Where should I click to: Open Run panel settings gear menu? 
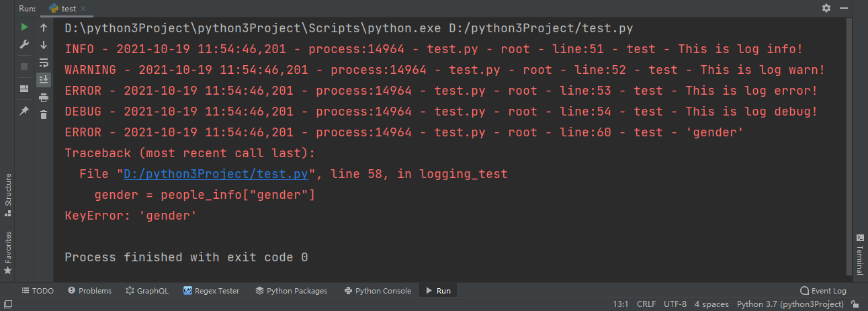coord(826,8)
